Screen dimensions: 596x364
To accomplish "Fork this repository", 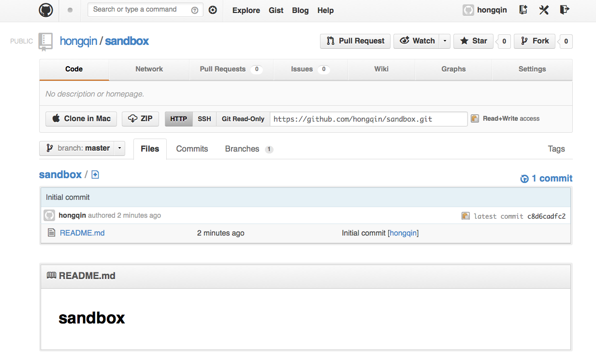I will 534,41.
